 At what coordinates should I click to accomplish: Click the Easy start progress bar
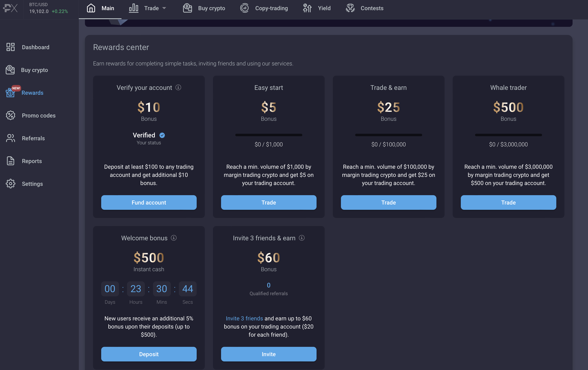point(269,135)
